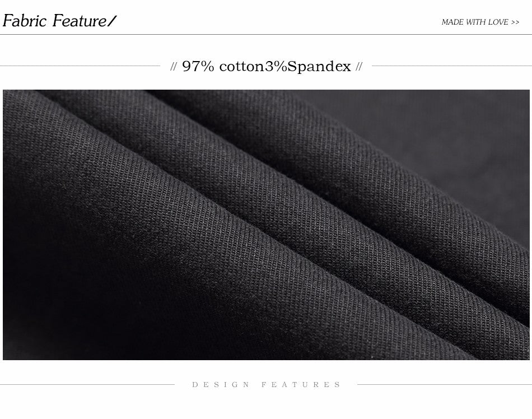Click the double slash after 'Spandex'
This screenshot has width=532, height=419.
tap(359, 67)
